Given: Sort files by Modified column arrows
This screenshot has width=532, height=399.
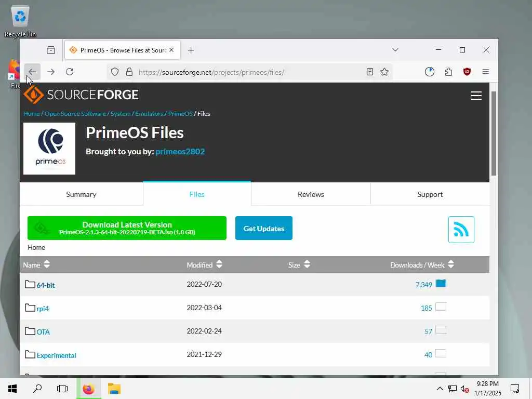Looking at the screenshot, I should click(219, 264).
